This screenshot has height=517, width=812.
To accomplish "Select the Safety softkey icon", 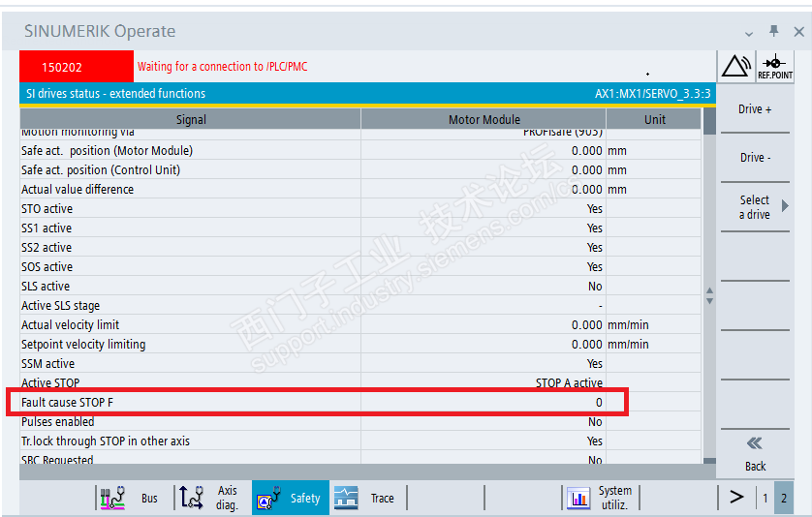I will (x=268, y=498).
